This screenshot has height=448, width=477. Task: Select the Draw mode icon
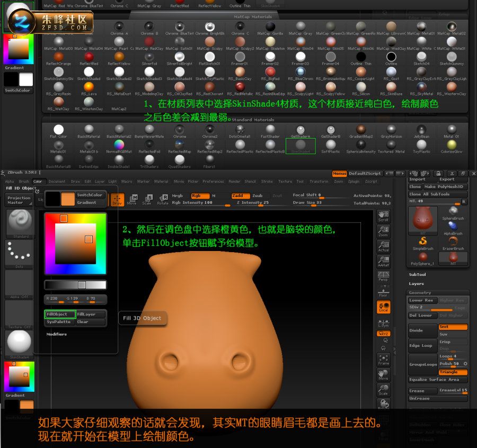(x=117, y=200)
